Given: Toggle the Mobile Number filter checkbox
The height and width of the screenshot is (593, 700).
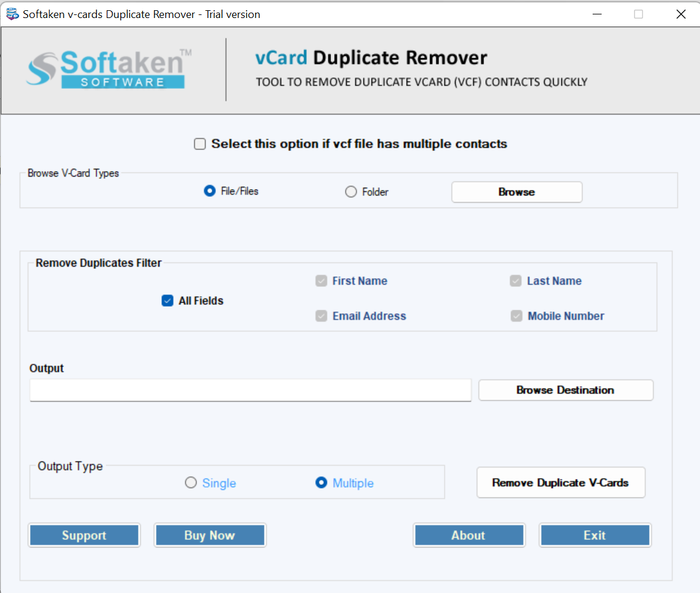Looking at the screenshot, I should (x=516, y=316).
